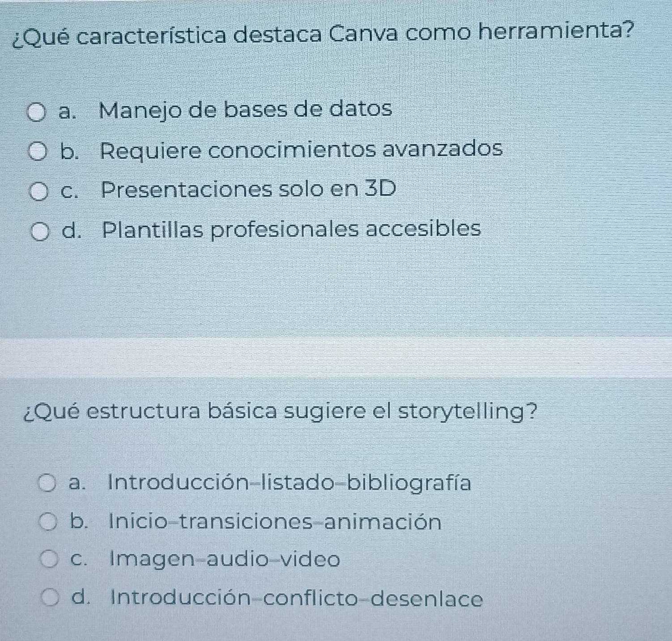This screenshot has width=672, height=641.
Task: Select the radio button for 'Manejo de bases de datos'
Action: pyautogui.click(x=37, y=113)
